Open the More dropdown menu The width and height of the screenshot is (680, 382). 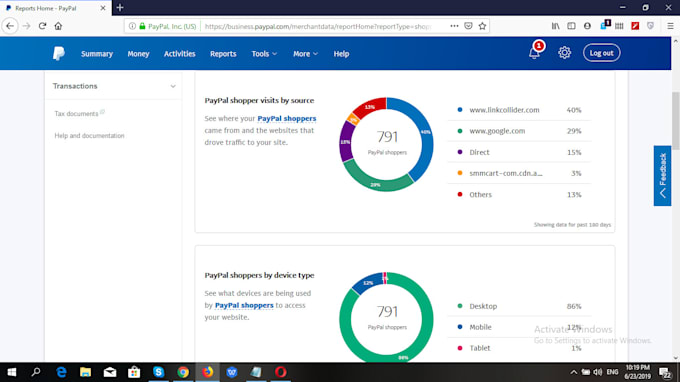(305, 54)
